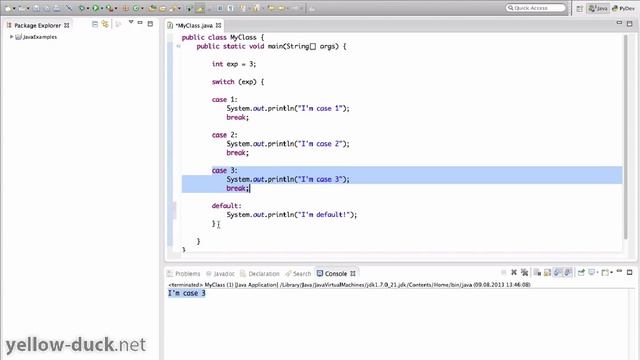This screenshot has width=640, height=360.
Task: Open the Open Console dropdown arrow
Action: pyautogui.click(x=612, y=272)
